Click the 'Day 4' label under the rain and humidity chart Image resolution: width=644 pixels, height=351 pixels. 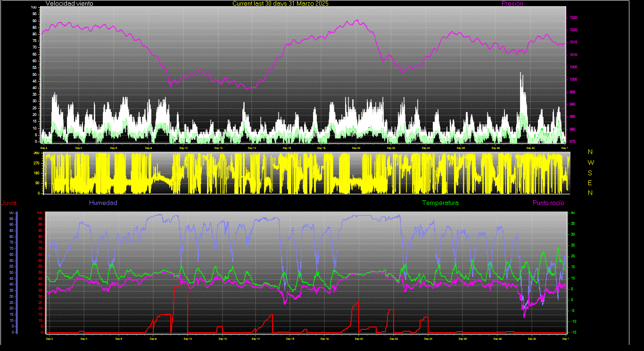coord(83,338)
